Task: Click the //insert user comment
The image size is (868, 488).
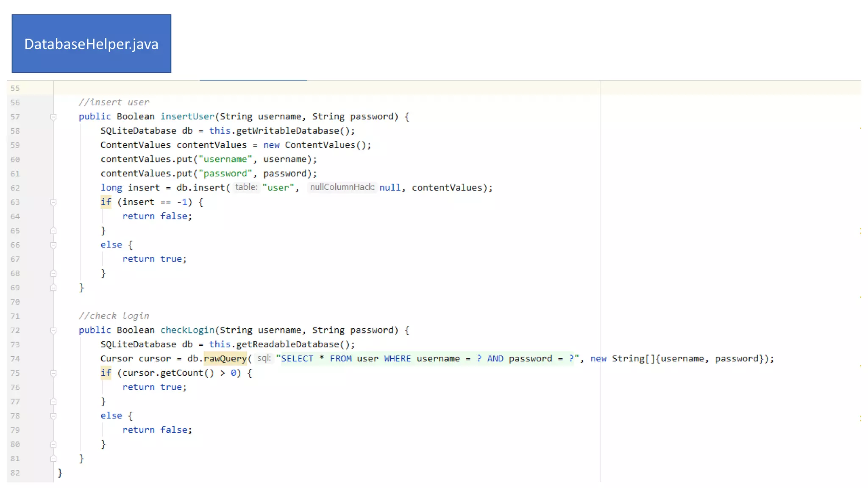Action: (x=114, y=102)
